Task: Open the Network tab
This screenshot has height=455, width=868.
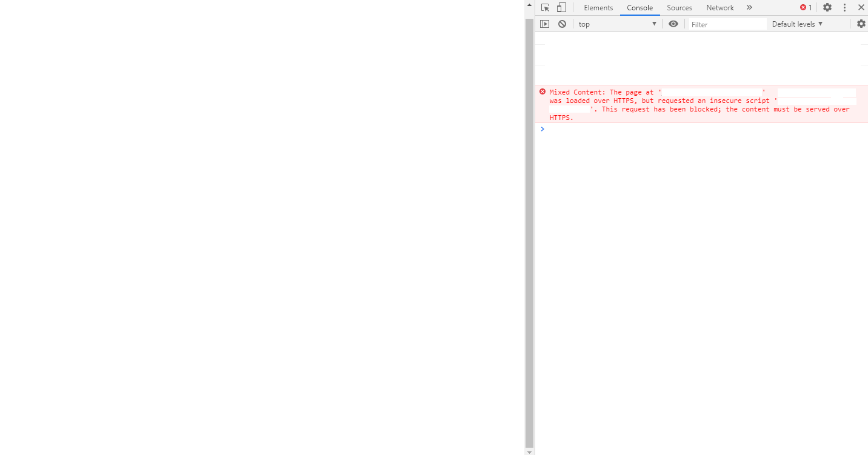Action: pyautogui.click(x=720, y=8)
